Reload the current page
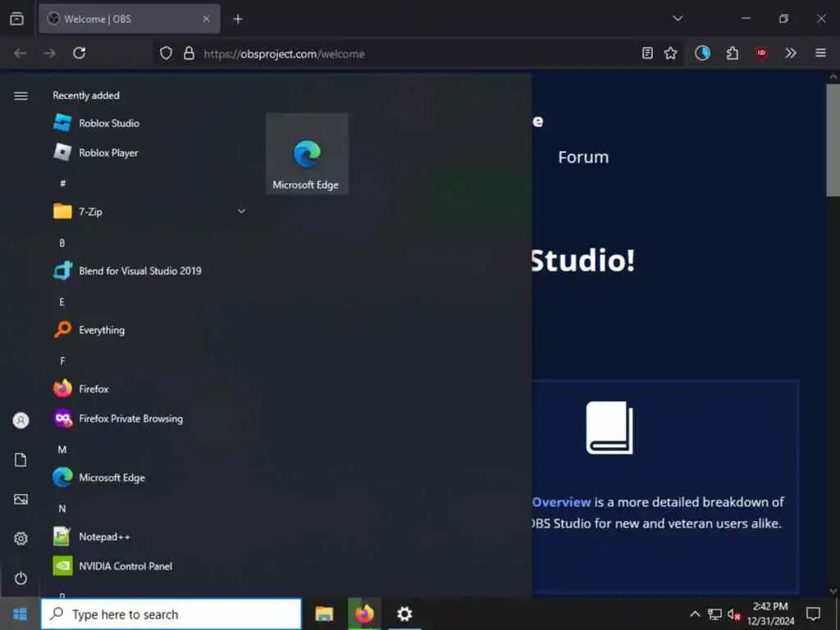840x630 pixels. point(80,53)
